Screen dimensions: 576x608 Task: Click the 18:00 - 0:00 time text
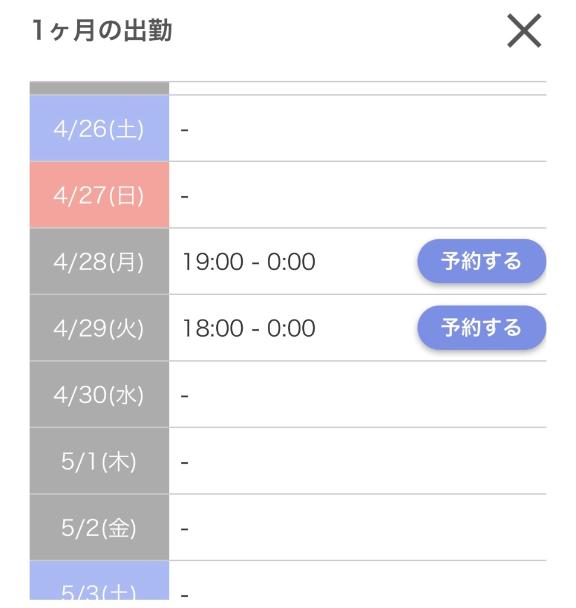(x=249, y=328)
